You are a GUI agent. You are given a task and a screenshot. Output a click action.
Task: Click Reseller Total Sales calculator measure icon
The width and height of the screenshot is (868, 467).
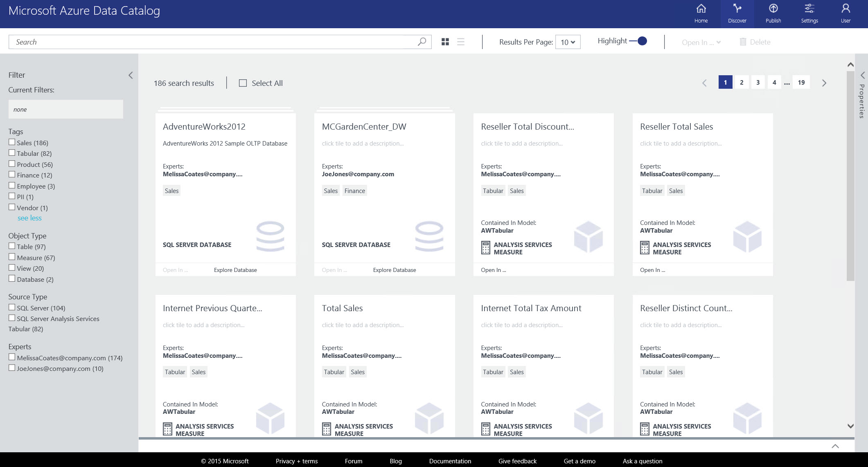pos(645,248)
